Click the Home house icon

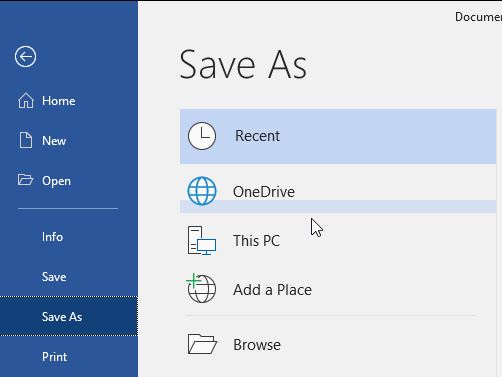[26, 101]
